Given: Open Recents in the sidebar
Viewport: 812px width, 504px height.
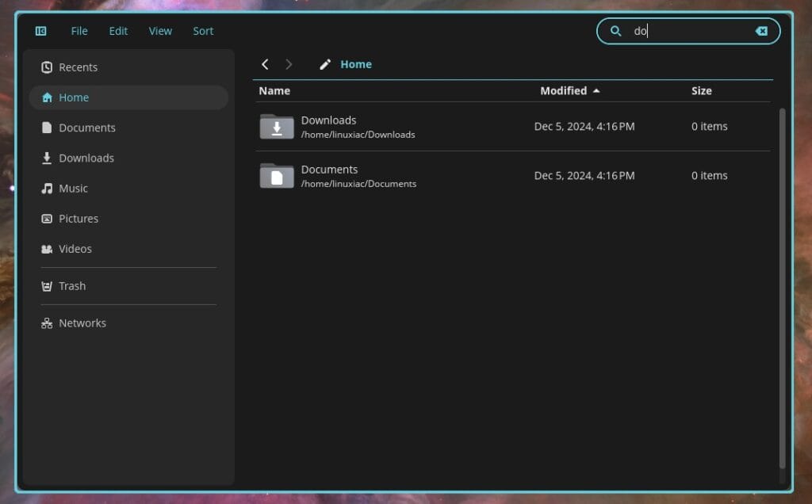Looking at the screenshot, I should point(78,67).
